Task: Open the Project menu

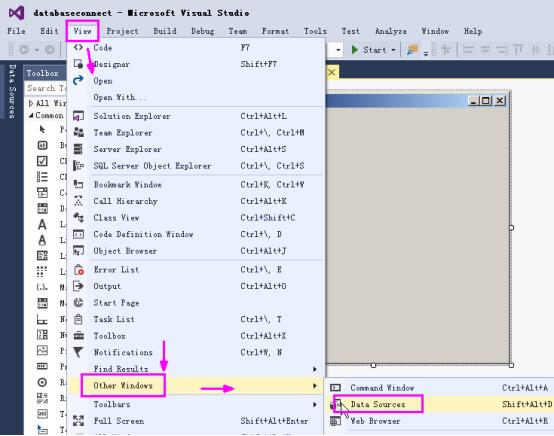Action: click(122, 31)
